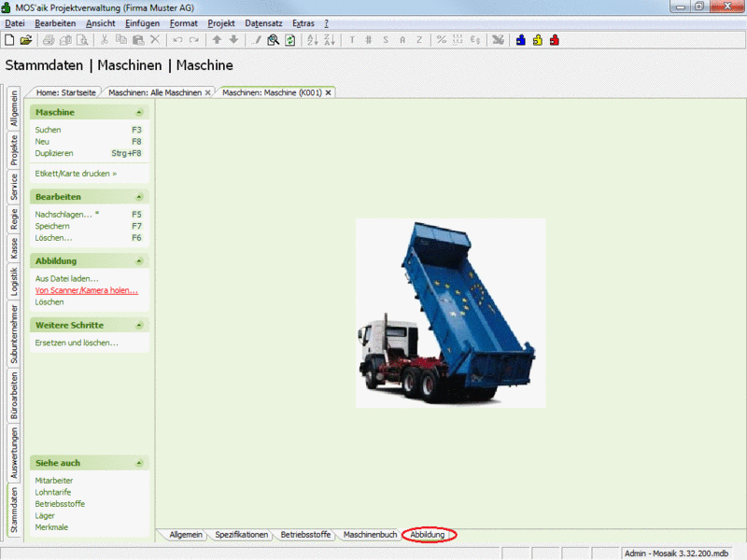Click the percent % toolbar icon
This screenshot has height=560, width=747.
coord(442,40)
